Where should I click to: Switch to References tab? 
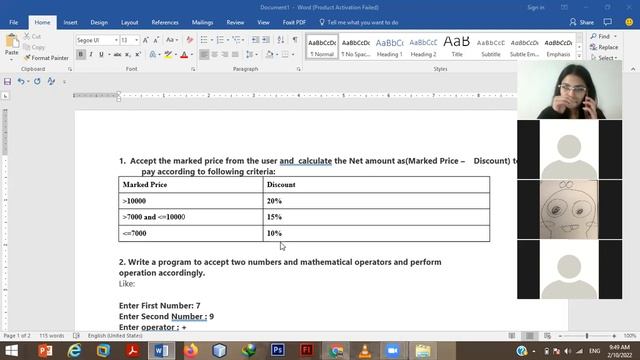tap(165, 22)
